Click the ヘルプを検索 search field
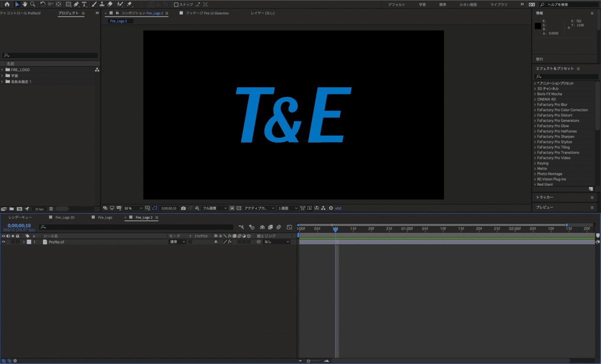601x364 pixels. [x=568, y=4]
